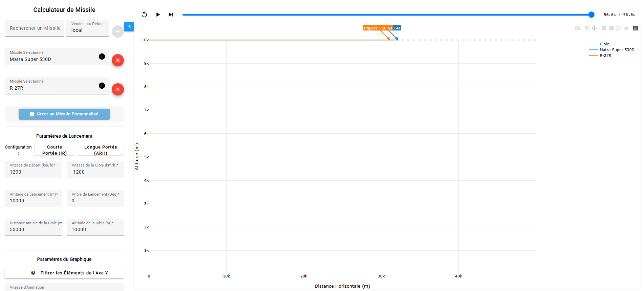This screenshot has width=644, height=291.
Task: Download plot as image via camera icon
Action: tap(577, 28)
